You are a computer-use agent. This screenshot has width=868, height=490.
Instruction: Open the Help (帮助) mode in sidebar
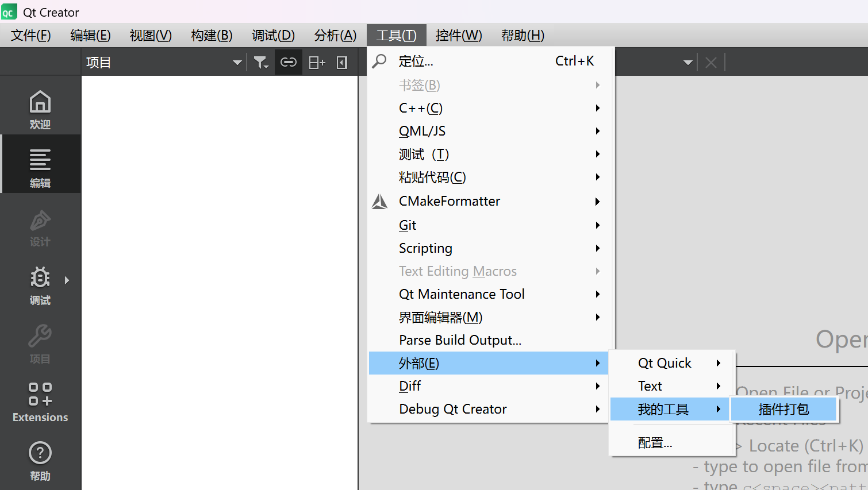point(40,461)
